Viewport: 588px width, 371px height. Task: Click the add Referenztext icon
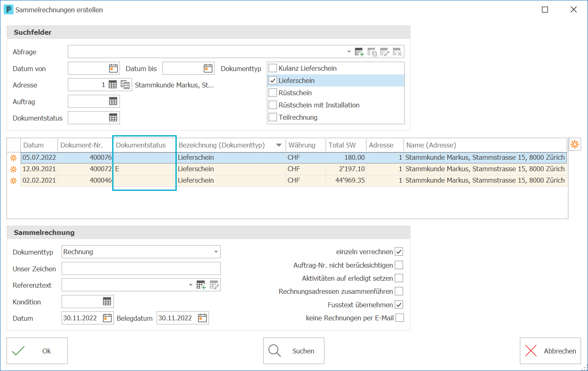[x=201, y=285]
